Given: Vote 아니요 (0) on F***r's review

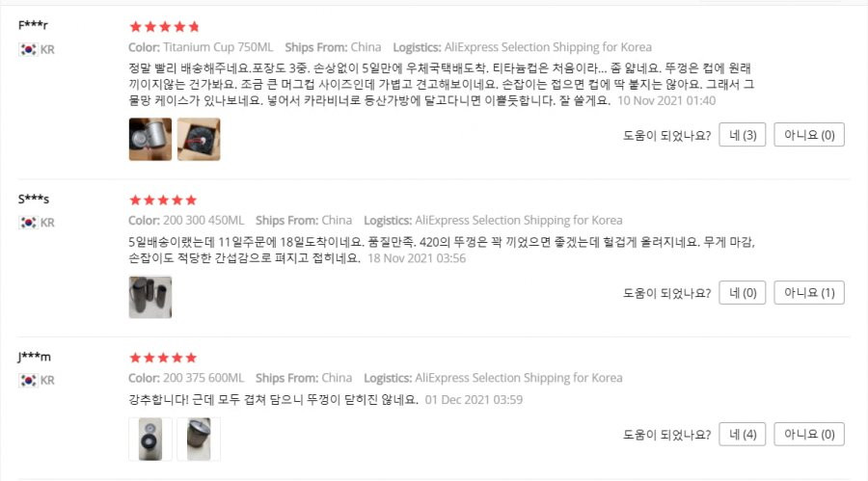Looking at the screenshot, I should [809, 135].
